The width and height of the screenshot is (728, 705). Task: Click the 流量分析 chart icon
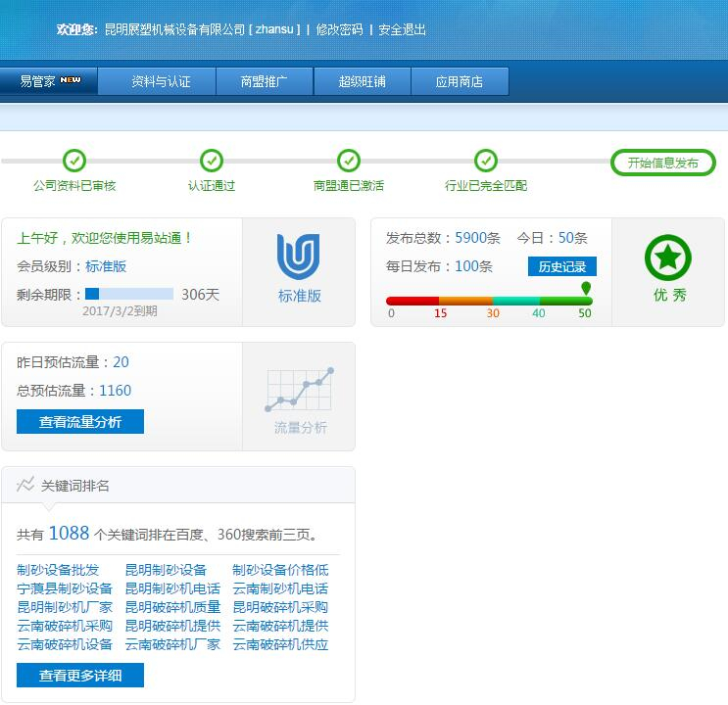pos(300,391)
